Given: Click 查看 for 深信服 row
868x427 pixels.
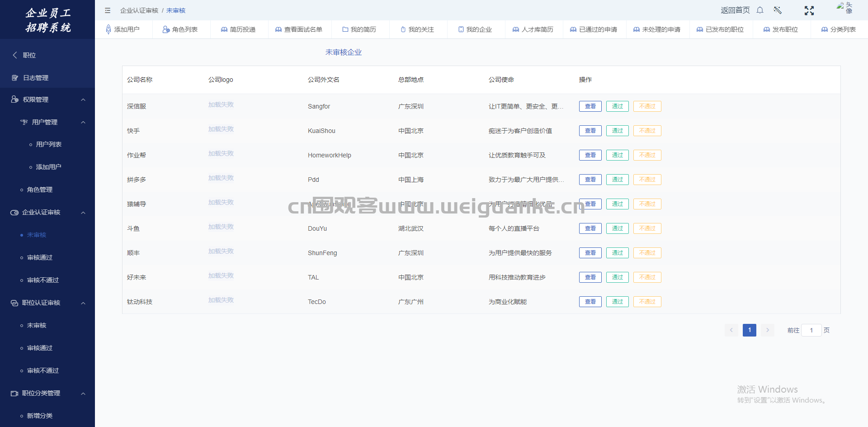Looking at the screenshot, I should [x=590, y=106].
